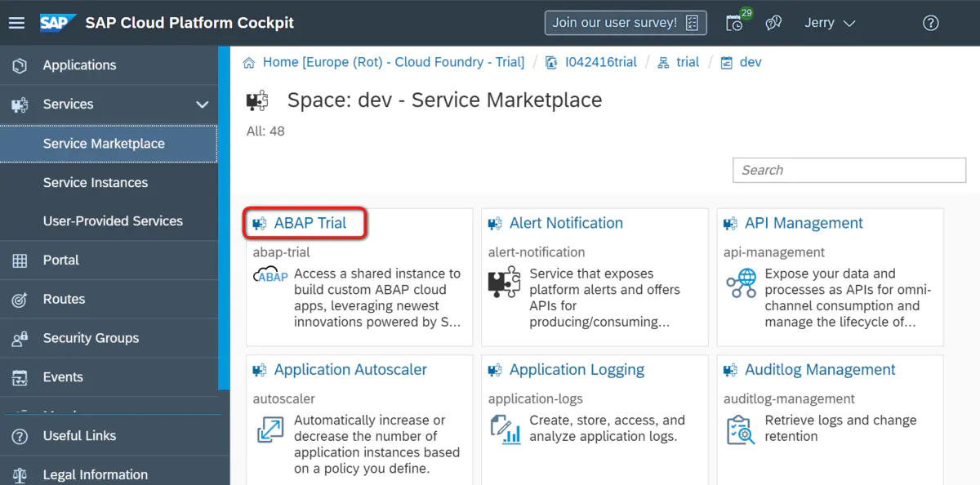The width and height of the screenshot is (980, 485).
Task: Click the Application Logging chart icon
Action: pyautogui.click(x=506, y=429)
